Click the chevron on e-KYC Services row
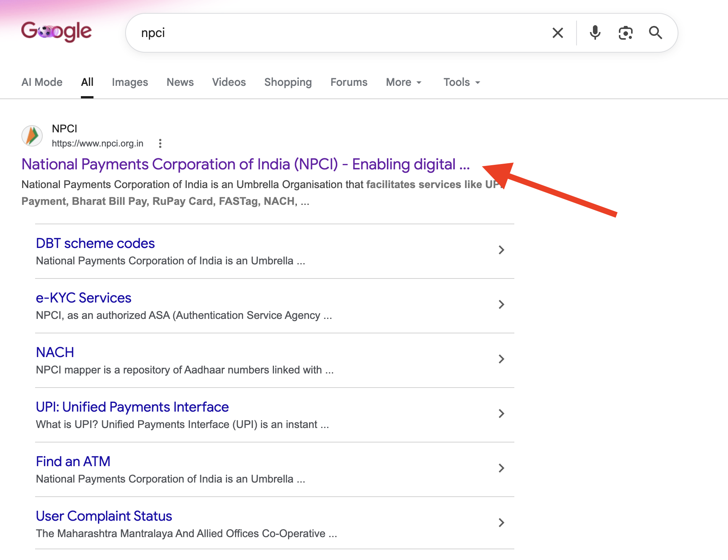 click(x=501, y=304)
